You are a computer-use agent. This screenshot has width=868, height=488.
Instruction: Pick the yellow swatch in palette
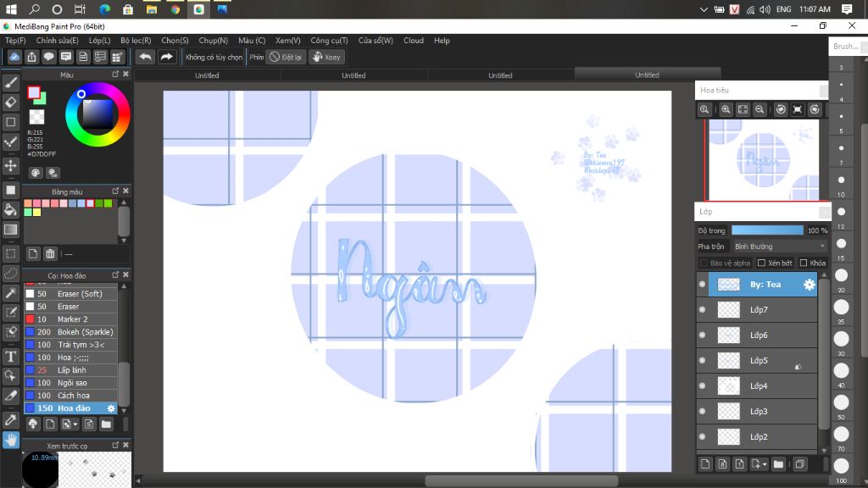(x=36, y=213)
